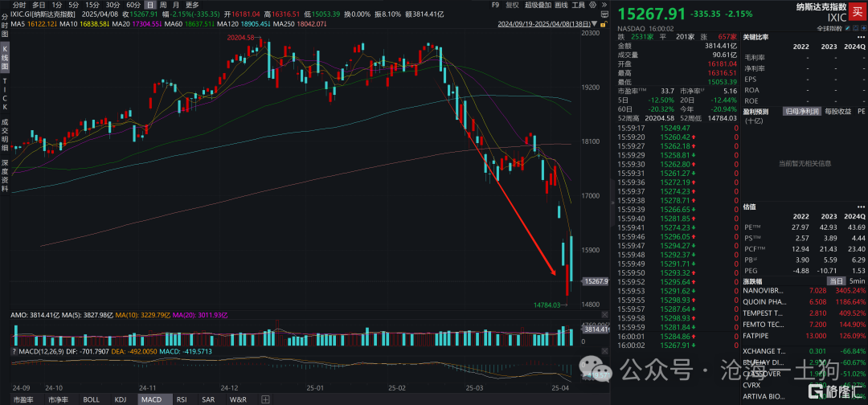Screen dimensions: 868x405
Task: Click the red 买 buy button
Action: click(x=858, y=11)
